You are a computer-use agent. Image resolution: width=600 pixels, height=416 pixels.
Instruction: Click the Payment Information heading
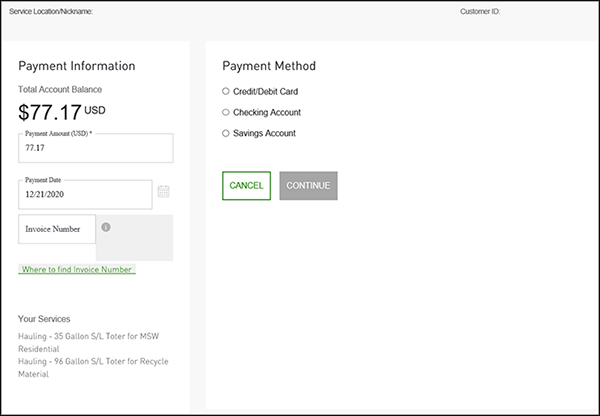(77, 66)
